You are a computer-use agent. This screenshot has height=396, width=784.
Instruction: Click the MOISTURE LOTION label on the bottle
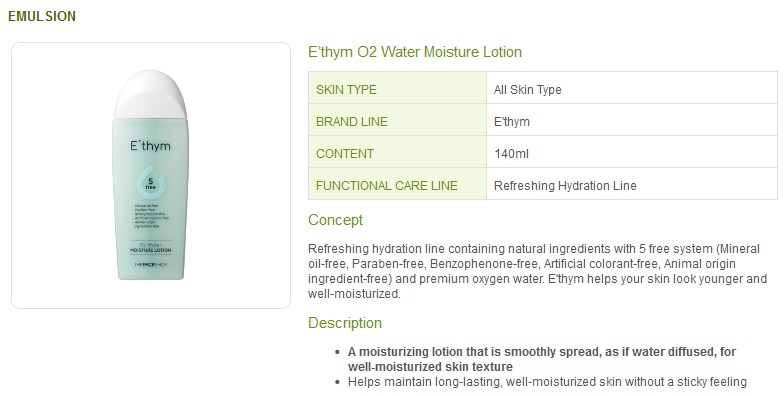[150, 250]
